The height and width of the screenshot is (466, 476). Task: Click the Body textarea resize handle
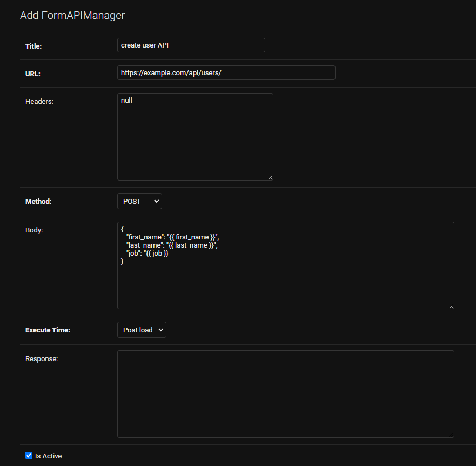pyautogui.click(x=452, y=307)
